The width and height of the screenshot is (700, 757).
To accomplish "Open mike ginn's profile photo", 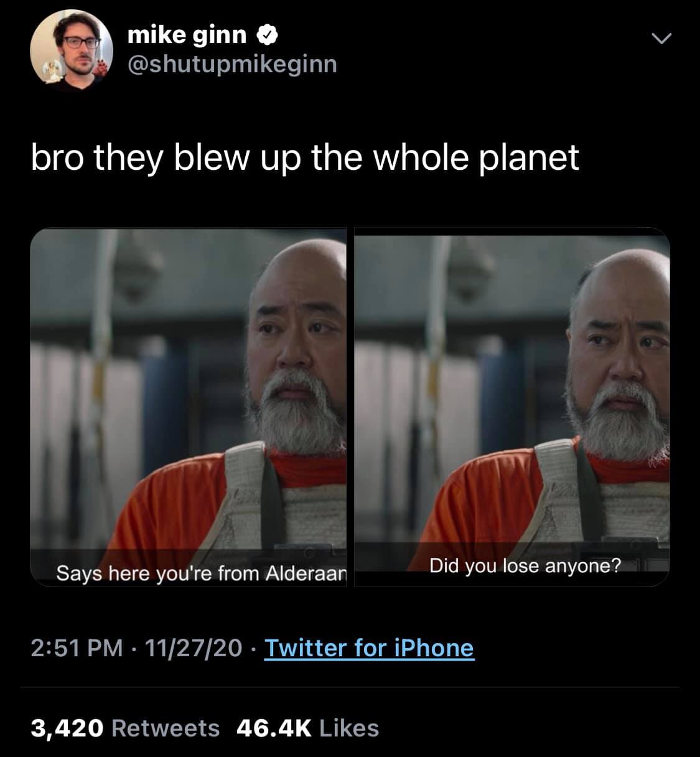I will (72, 51).
